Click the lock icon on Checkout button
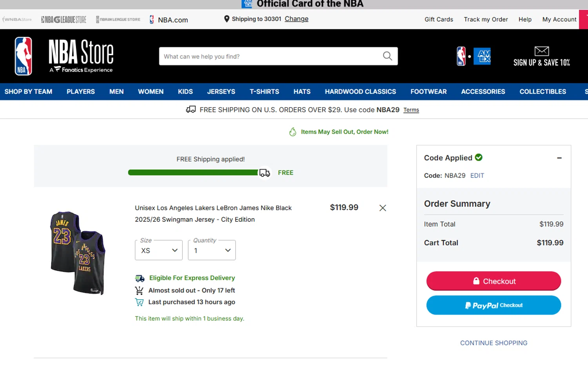Image resolution: width=588 pixels, height=371 pixels. [x=476, y=281]
